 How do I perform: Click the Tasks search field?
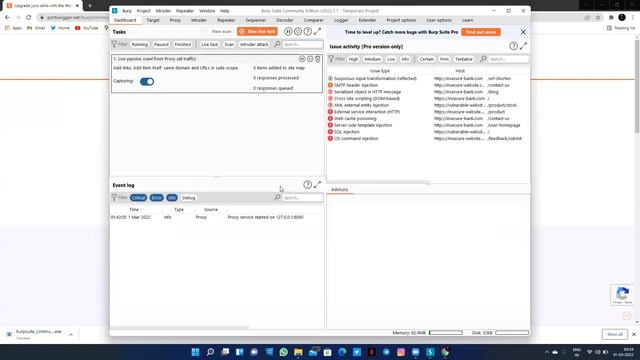(x=302, y=44)
